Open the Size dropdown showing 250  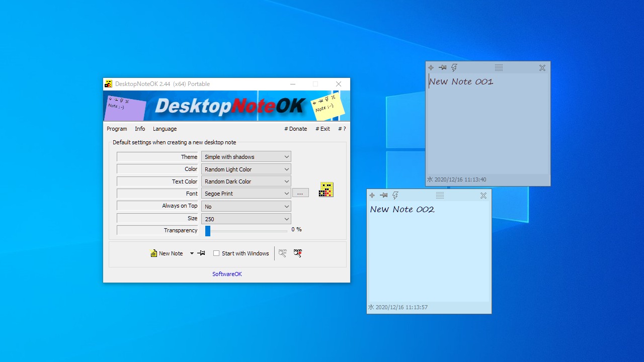coord(246,219)
